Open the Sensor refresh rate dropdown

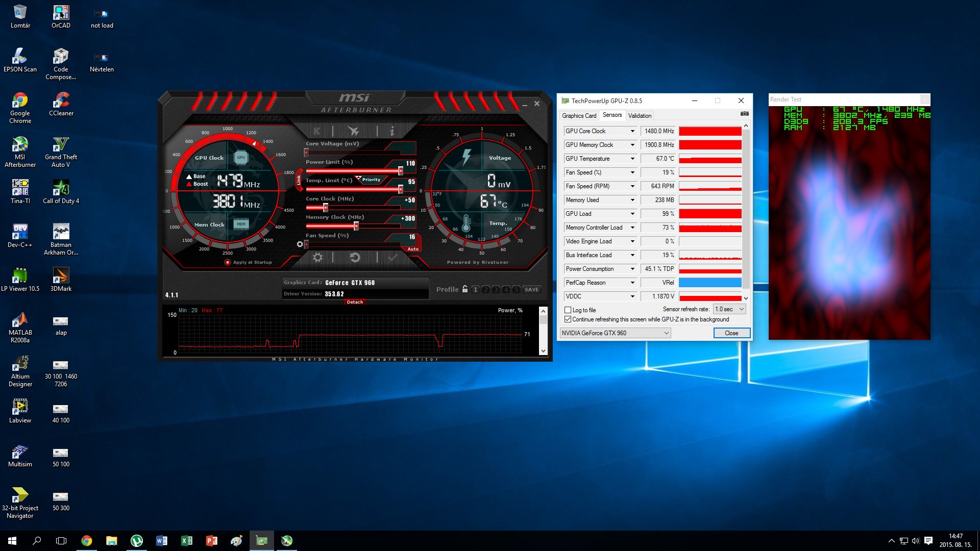click(729, 309)
